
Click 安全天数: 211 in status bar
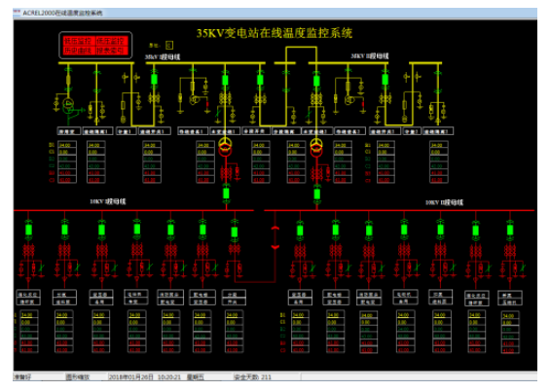pos(252,377)
